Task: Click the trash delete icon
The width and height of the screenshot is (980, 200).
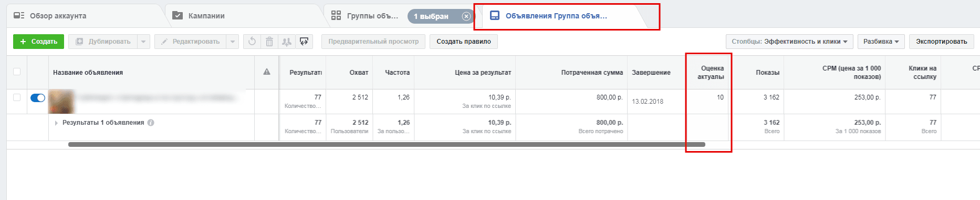Action: point(269,42)
